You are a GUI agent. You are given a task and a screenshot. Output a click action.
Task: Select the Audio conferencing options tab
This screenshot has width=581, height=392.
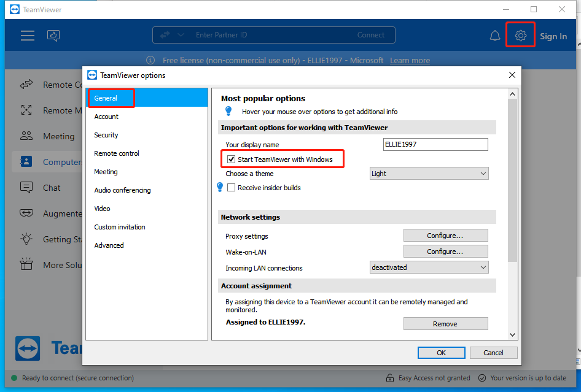pos(147,190)
